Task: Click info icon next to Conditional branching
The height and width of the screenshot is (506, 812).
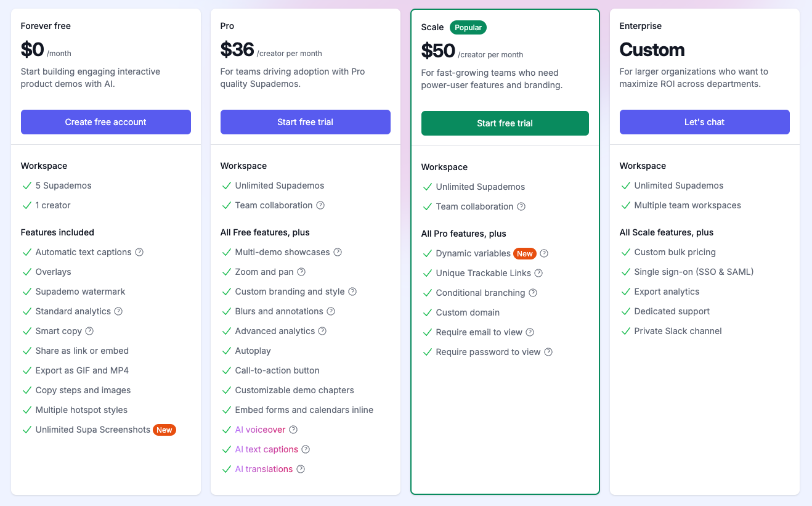Action: click(533, 293)
